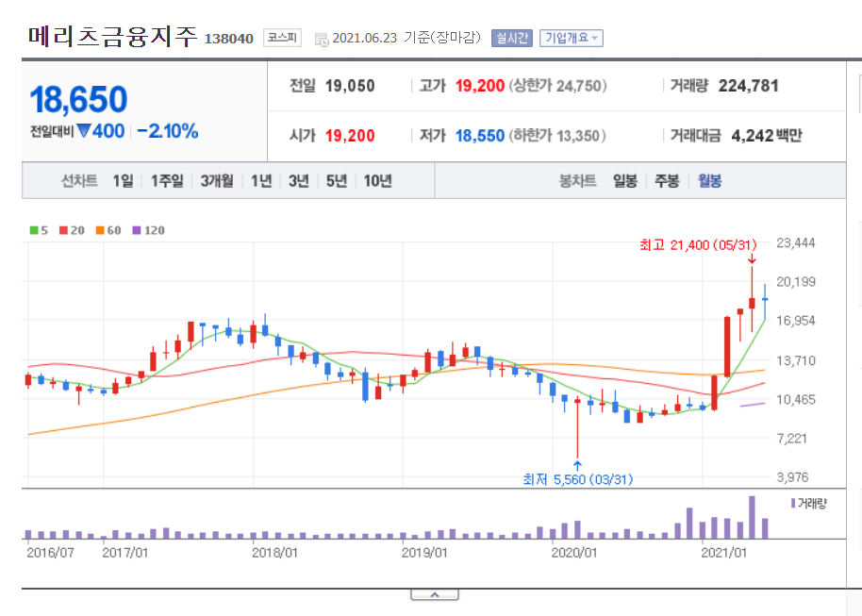Click the current price 18,650
Screen dimensions: 862x616
click(x=78, y=100)
